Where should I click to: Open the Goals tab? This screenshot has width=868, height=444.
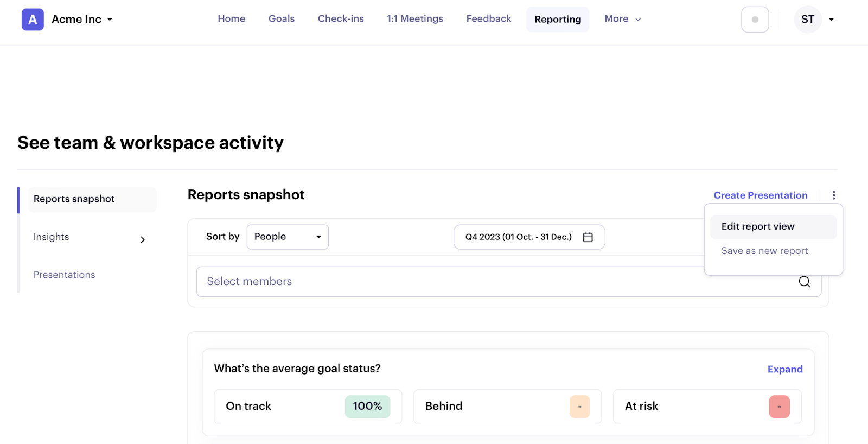pyautogui.click(x=282, y=19)
